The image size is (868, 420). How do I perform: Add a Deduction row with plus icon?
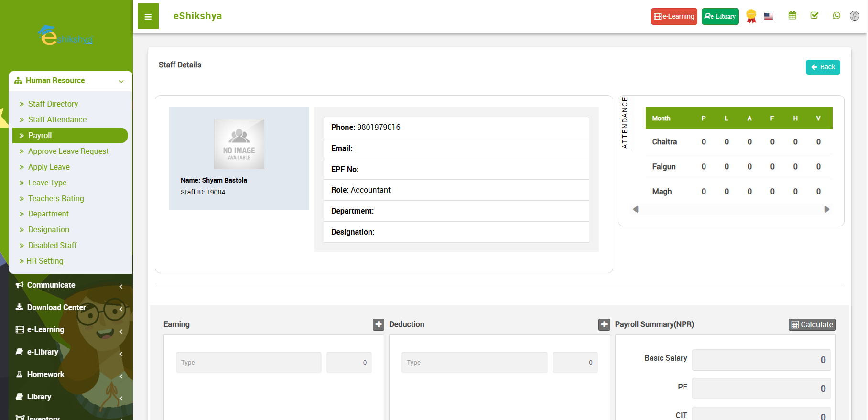pos(604,324)
